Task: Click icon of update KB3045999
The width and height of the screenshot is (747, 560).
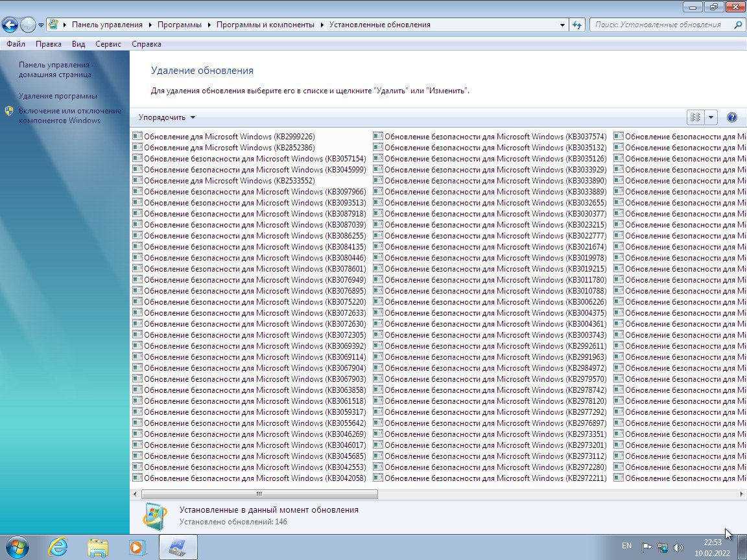Action: pos(137,169)
